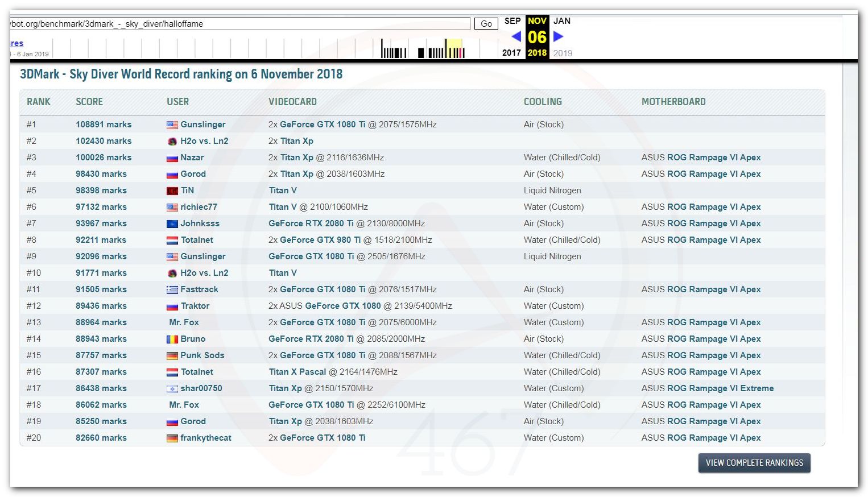This screenshot has height=497, width=868.
Task: Open the 100026 marks submission
Action: coord(104,158)
